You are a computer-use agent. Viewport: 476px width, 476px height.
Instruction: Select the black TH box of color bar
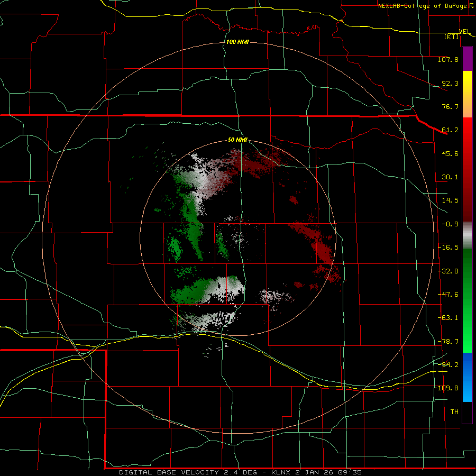coord(467,413)
